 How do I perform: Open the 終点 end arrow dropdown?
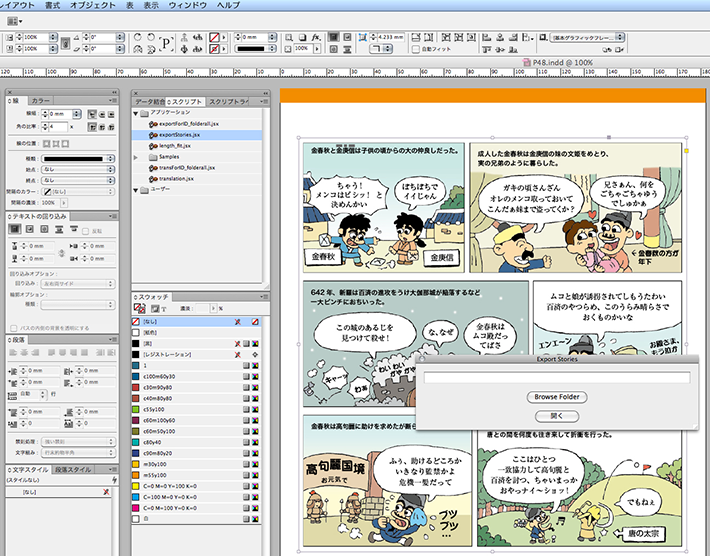coord(78,180)
